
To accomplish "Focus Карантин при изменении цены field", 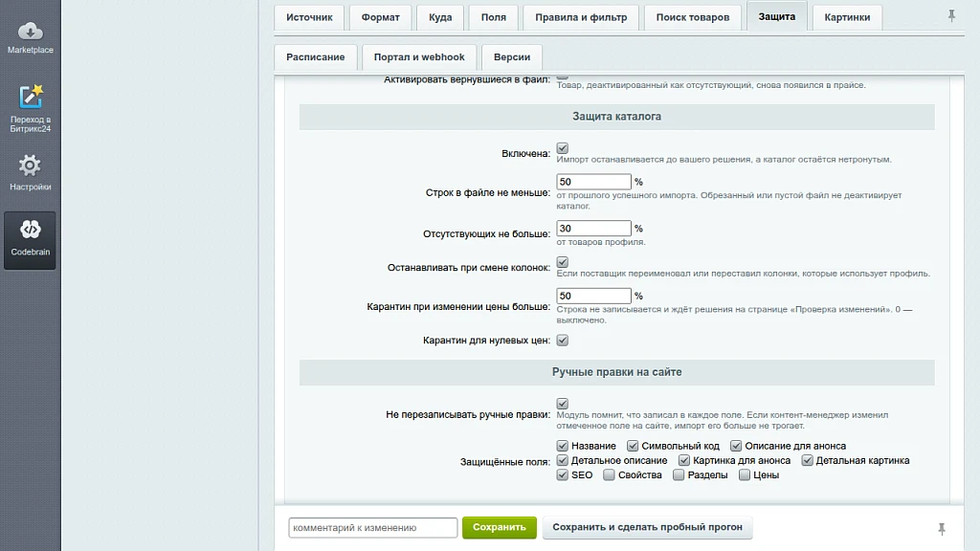I will tap(593, 296).
